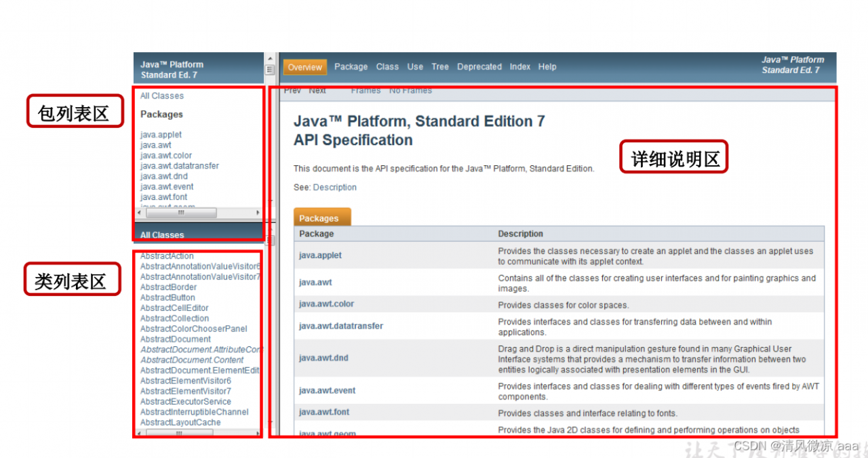Screen dimensions: 868x458
Task: Open AbstractAnnotationValueVisitor6 in the class list
Action: pos(200,266)
